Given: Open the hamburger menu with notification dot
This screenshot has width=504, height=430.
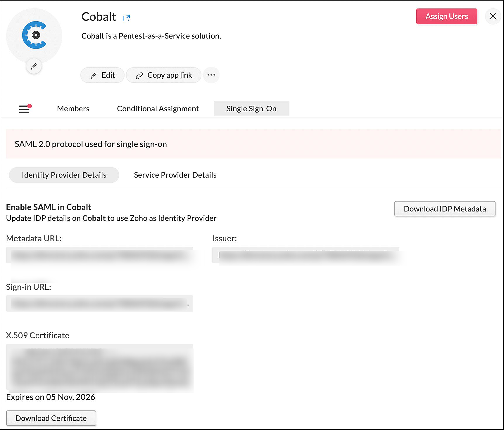Looking at the screenshot, I should click(25, 108).
